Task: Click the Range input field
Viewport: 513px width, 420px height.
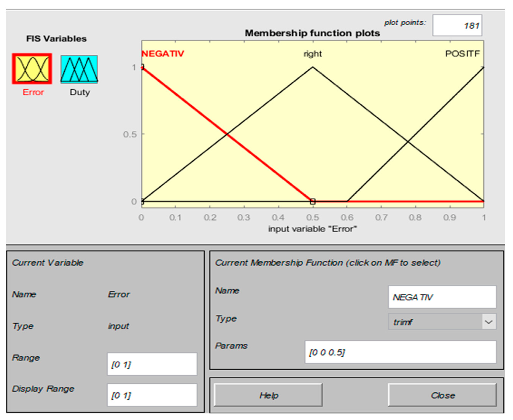Action: 152,364
